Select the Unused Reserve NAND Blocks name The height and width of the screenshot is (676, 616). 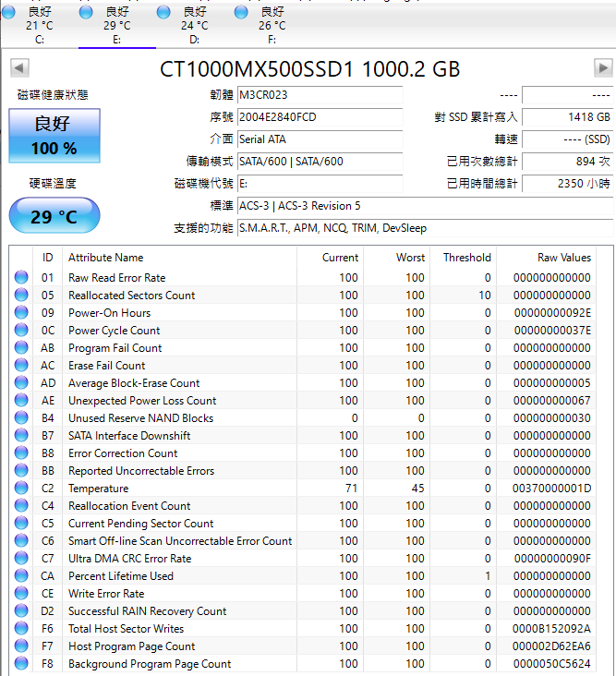pos(141,418)
